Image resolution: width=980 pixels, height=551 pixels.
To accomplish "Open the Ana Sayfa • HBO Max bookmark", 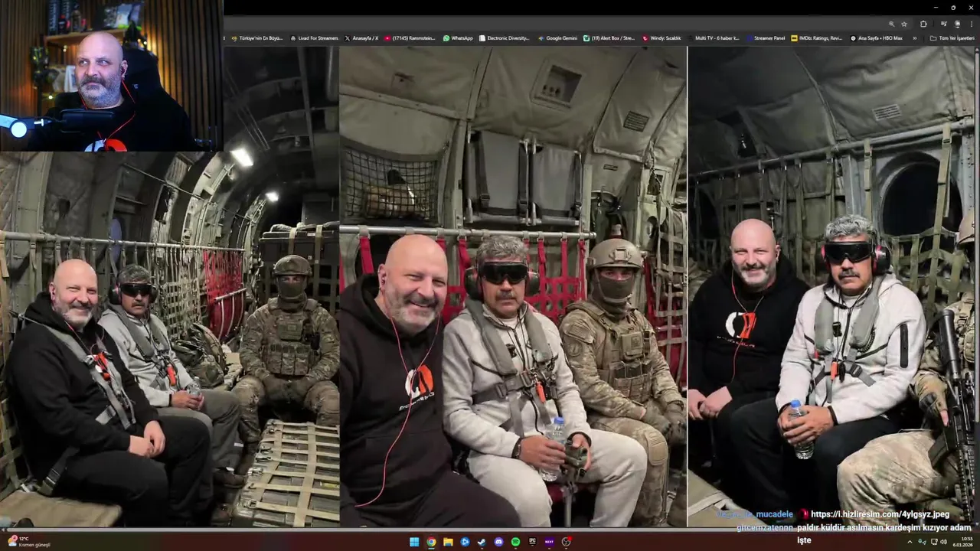I will [876, 37].
